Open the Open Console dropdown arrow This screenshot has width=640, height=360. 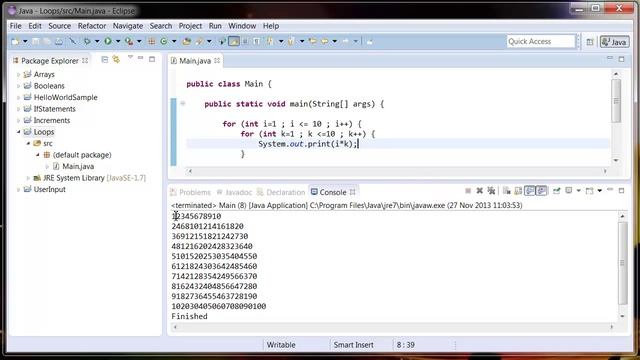click(x=600, y=191)
